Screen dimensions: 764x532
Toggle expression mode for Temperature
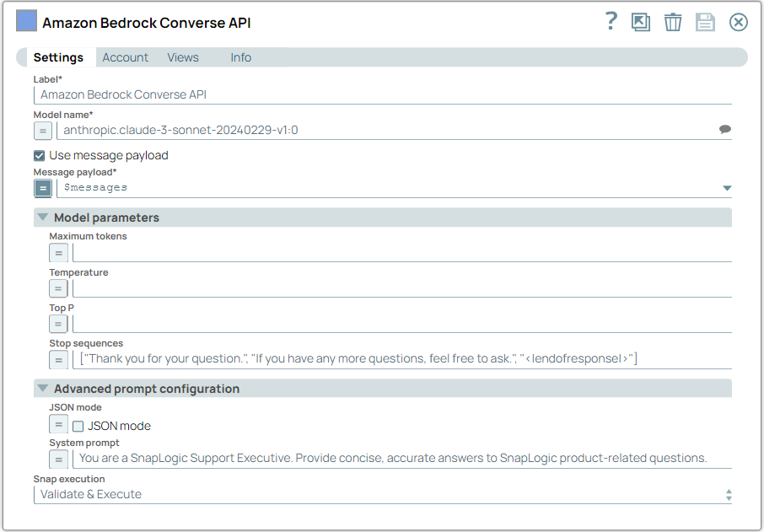pos(58,287)
